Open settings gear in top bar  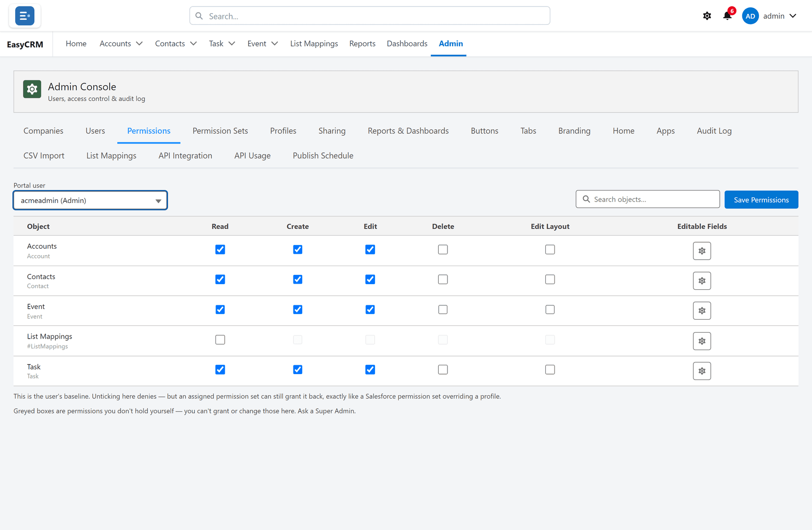point(707,16)
